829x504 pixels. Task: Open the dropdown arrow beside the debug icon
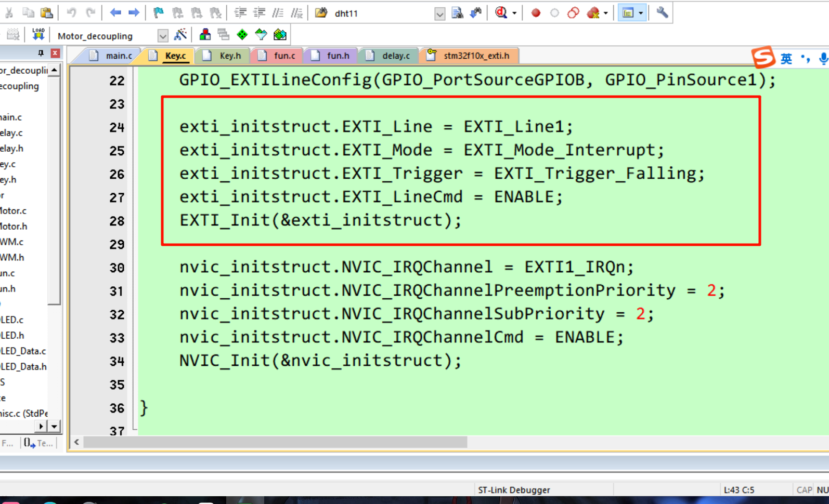[x=514, y=14]
